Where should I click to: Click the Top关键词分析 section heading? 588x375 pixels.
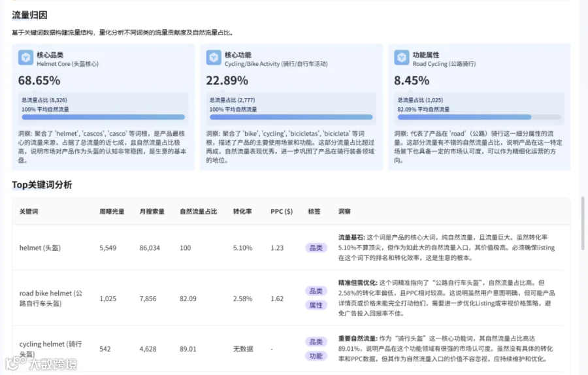coord(42,185)
